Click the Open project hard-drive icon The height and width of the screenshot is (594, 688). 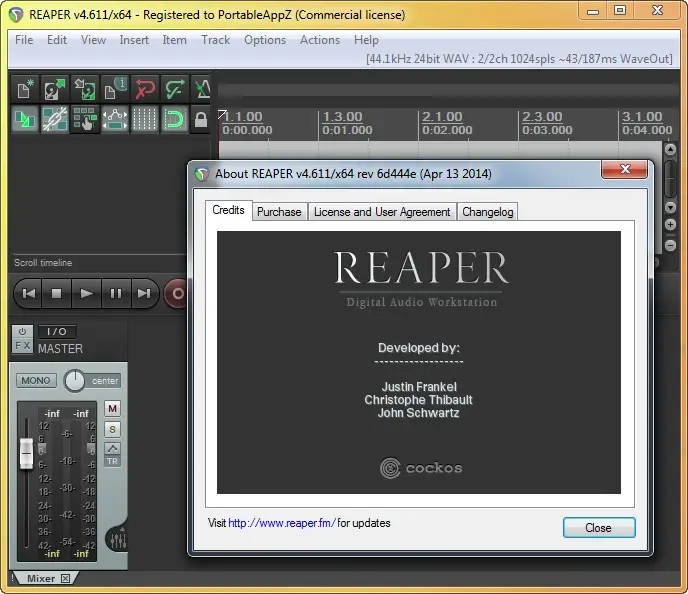(x=54, y=89)
